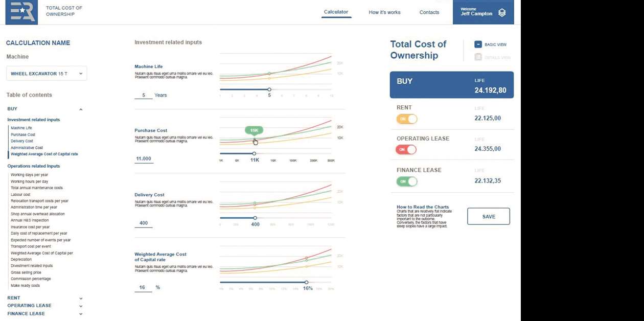644x321 pixels.
Task: Click the Purchase Cost 11.000 input field
Action: click(144, 158)
